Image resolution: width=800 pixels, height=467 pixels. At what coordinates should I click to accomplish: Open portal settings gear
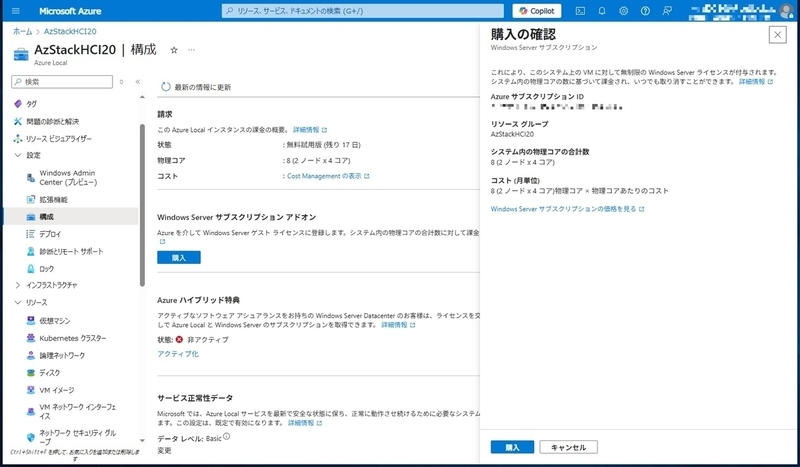click(x=623, y=11)
